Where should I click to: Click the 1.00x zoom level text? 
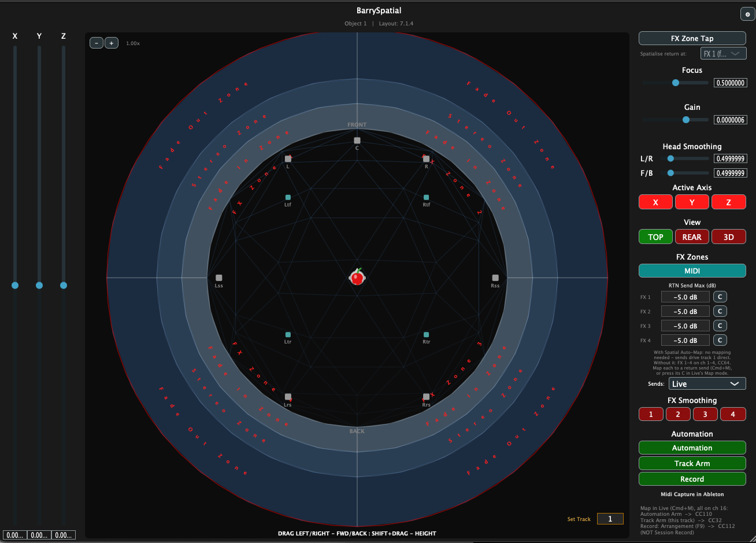pos(133,43)
